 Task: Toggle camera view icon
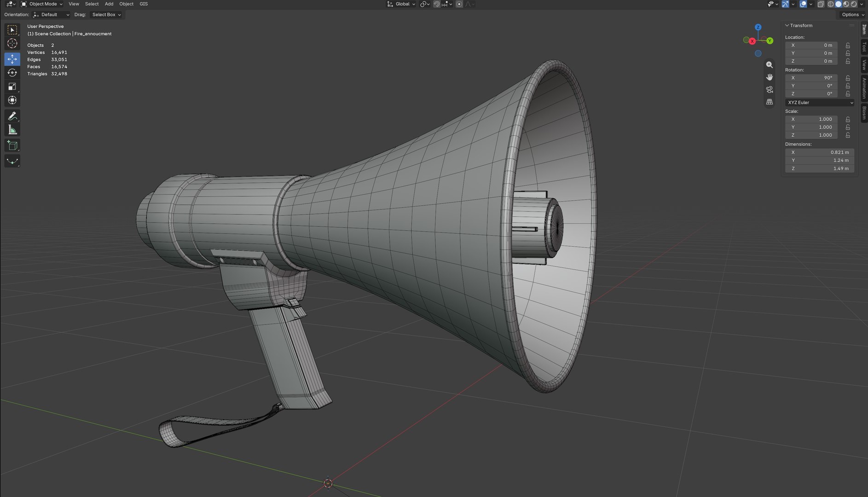[769, 90]
